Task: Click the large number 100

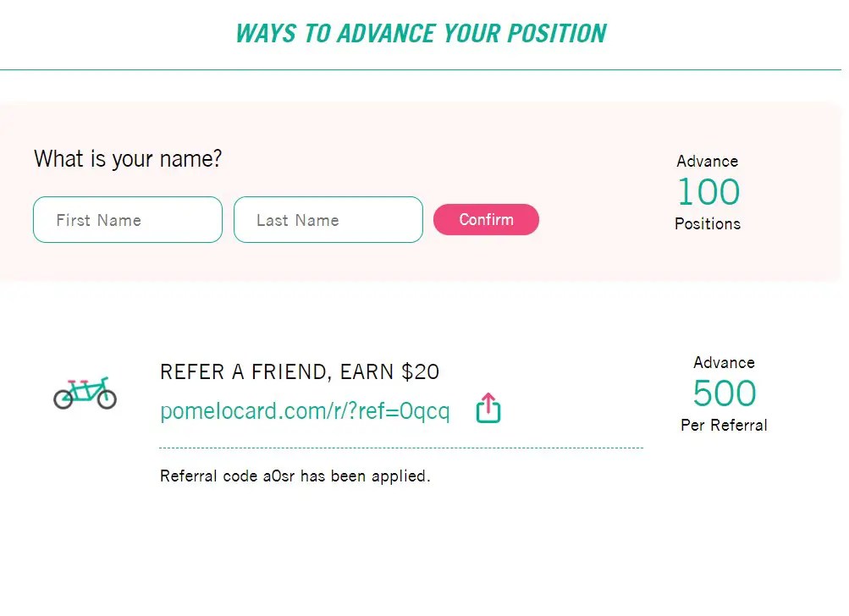Action: (x=708, y=193)
